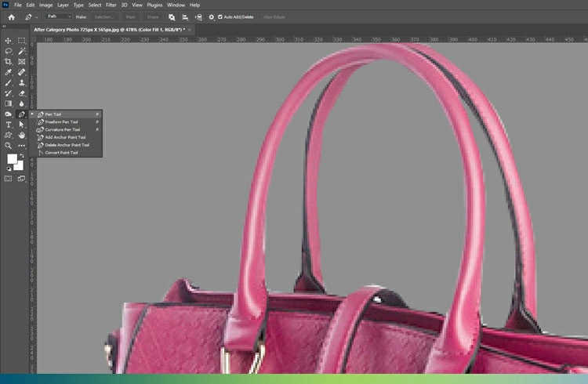Select the Eyedropper tool
Image resolution: width=588 pixels, height=384 pixels.
[9, 72]
